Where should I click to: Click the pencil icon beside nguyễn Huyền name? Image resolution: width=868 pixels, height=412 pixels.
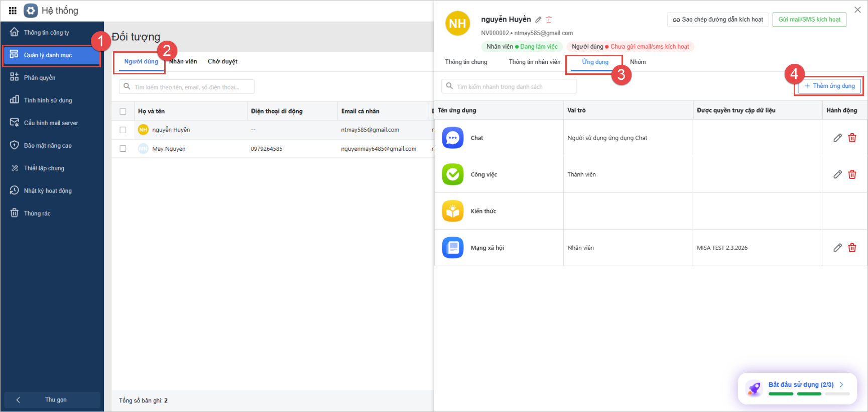coord(538,20)
